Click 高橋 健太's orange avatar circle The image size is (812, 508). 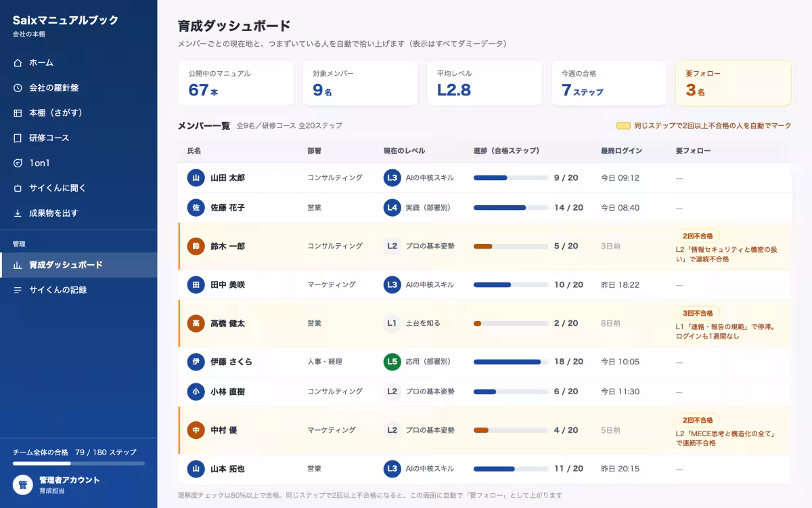click(x=196, y=324)
